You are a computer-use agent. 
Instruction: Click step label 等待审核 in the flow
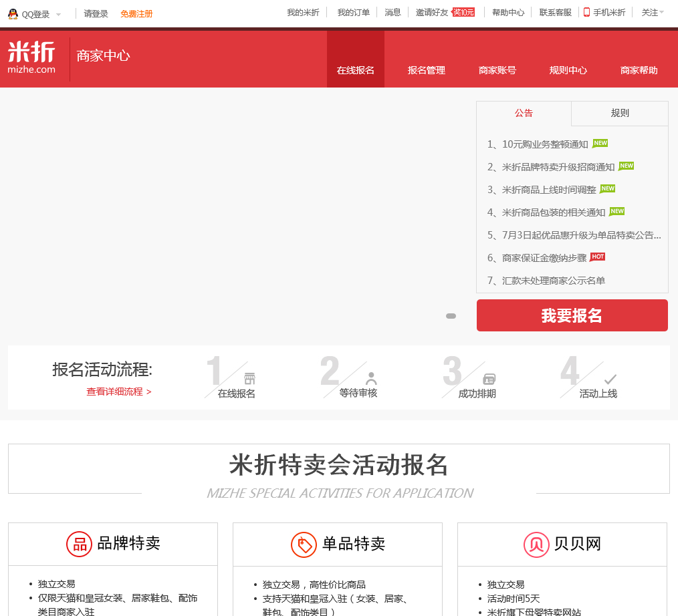coord(358,393)
